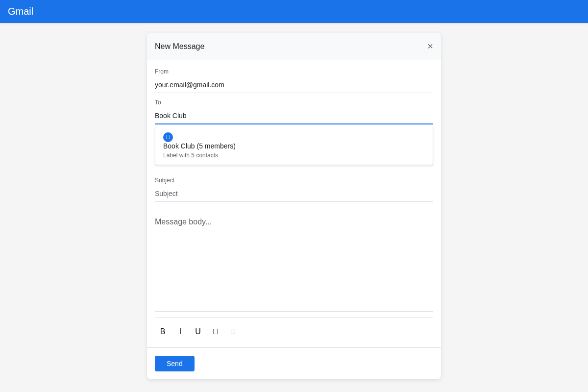Click the blue Book Club label avatar icon
Viewport: 588px width, 392px height.
pos(168,137)
